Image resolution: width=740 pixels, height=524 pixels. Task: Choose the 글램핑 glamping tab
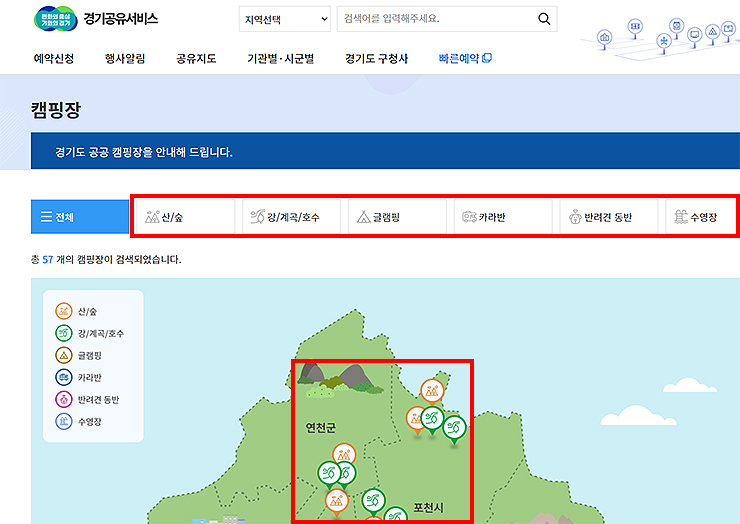tap(397, 217)
